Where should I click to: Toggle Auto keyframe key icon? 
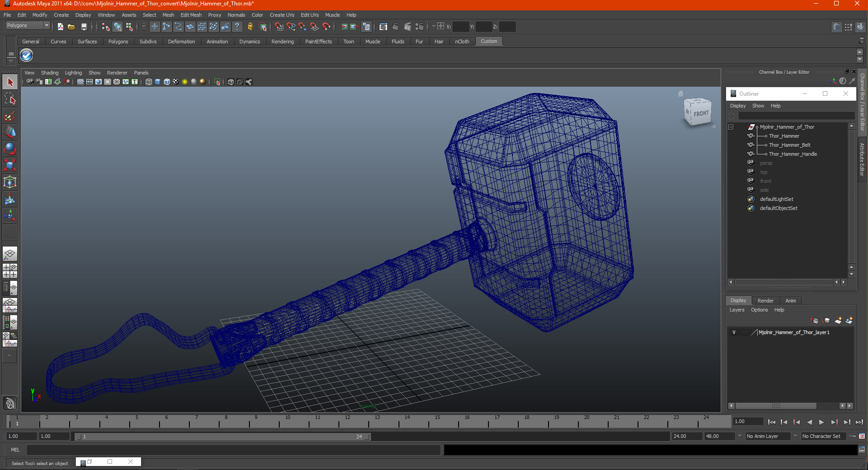pyautogui.click(x=852, y=436)
